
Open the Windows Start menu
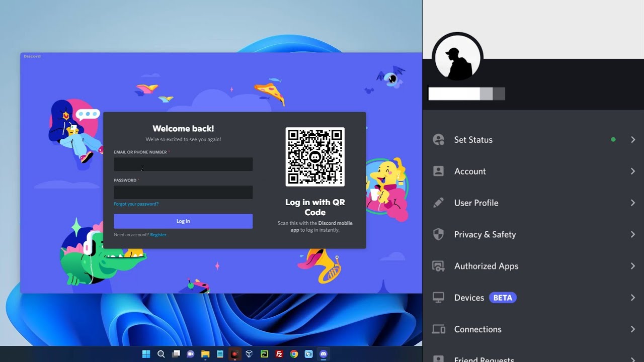click(146, 354)
